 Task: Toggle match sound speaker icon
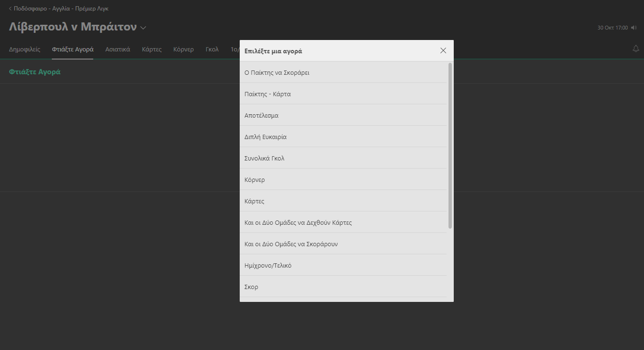(x=634, y=28)
